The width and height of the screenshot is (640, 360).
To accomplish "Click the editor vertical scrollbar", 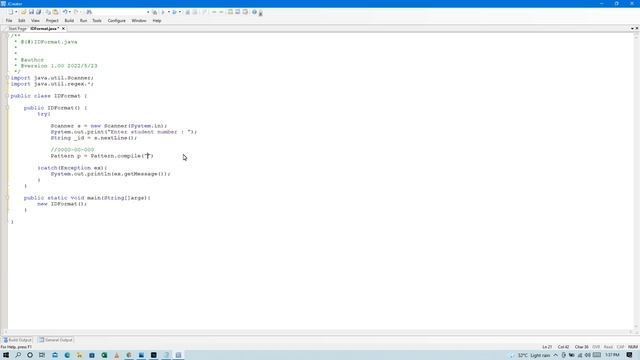I will tap(636, 182).
